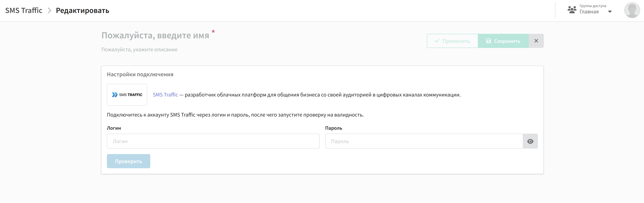
Task: Open the SMS Traffic hyperlink
Action: click(x=165, y=95)
